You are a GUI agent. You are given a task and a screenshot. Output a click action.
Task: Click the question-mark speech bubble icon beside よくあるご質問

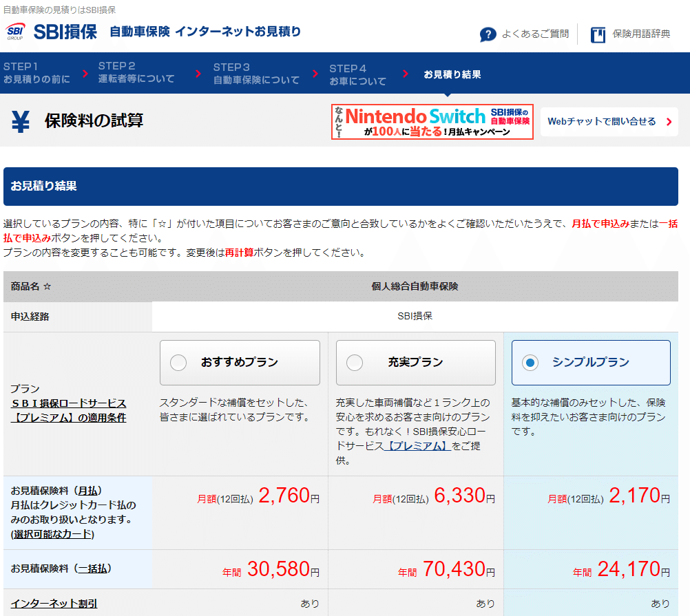488,34
